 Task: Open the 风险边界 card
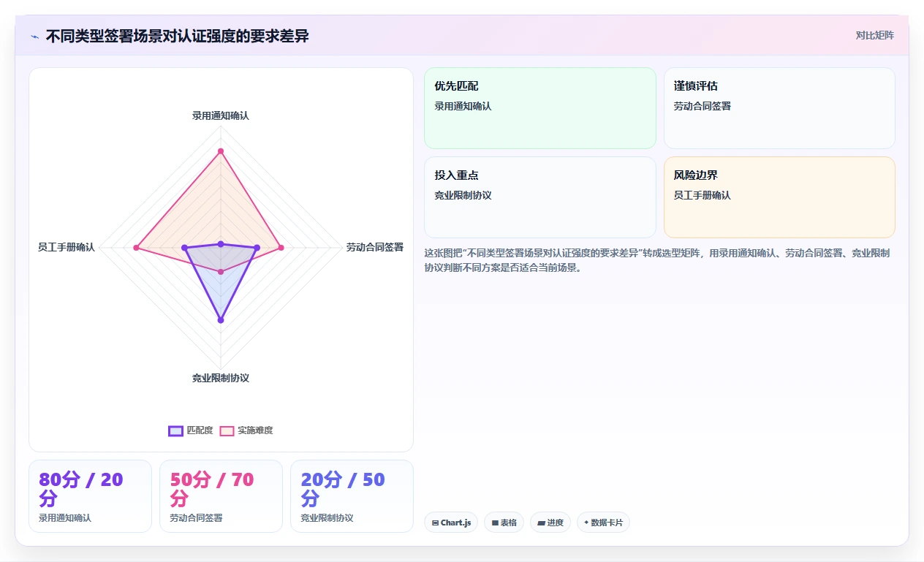[x=779, y=197]
